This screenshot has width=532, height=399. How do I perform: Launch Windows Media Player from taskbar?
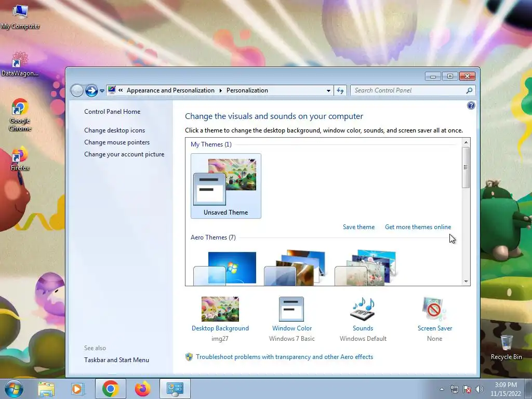point(77,389)
